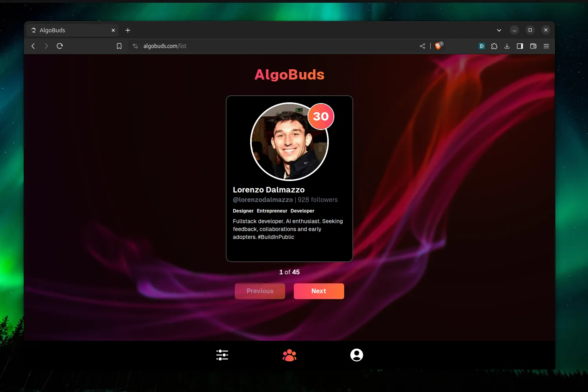
Task: Click Lorenzo Dalmazzo's profile photo
Action: [289, 142]
